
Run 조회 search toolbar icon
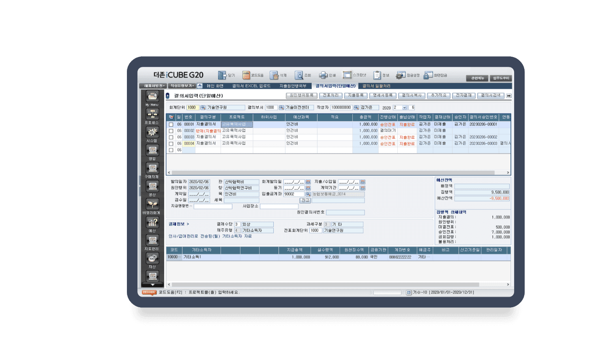coord(299,75)
